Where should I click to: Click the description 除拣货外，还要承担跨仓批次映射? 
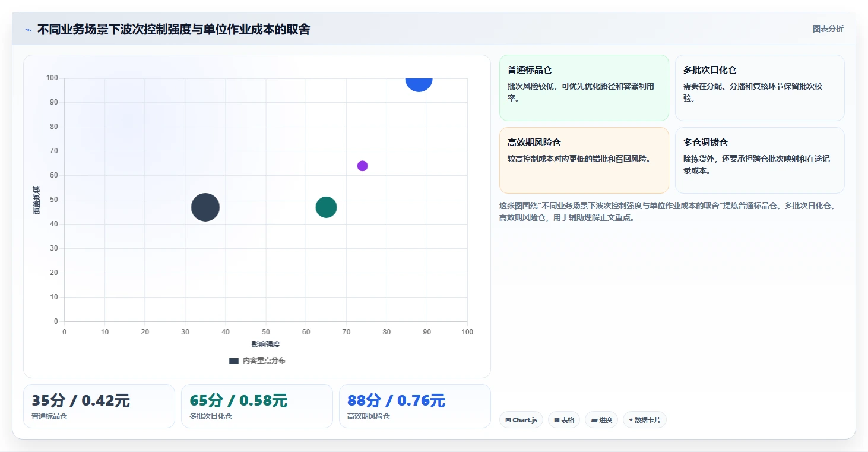click(x=757, y=165)
